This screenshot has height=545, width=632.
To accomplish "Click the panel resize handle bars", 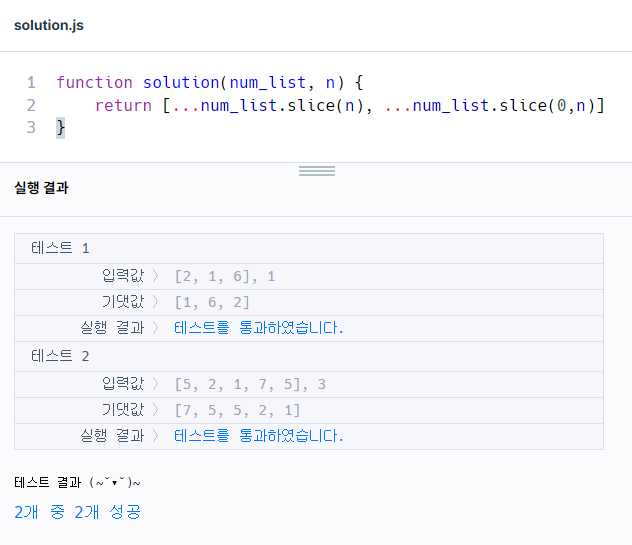I will 317,171.
